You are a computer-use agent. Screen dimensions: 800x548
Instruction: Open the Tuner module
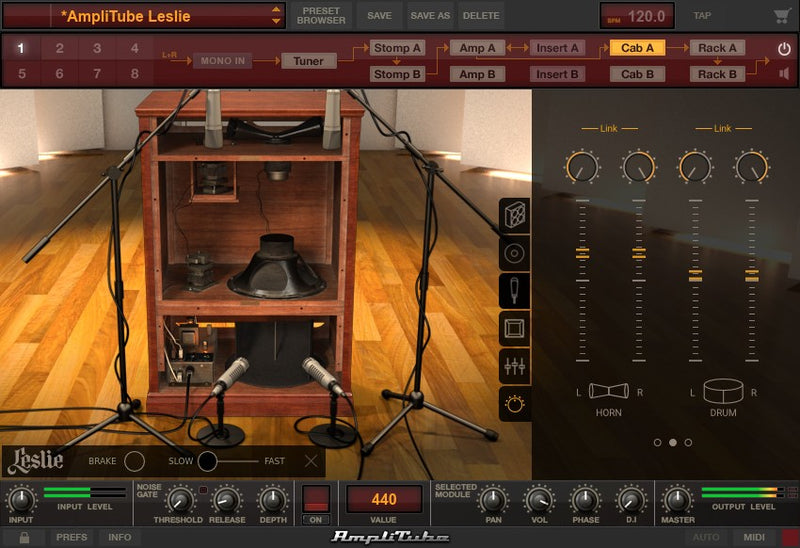coord(308,61)
